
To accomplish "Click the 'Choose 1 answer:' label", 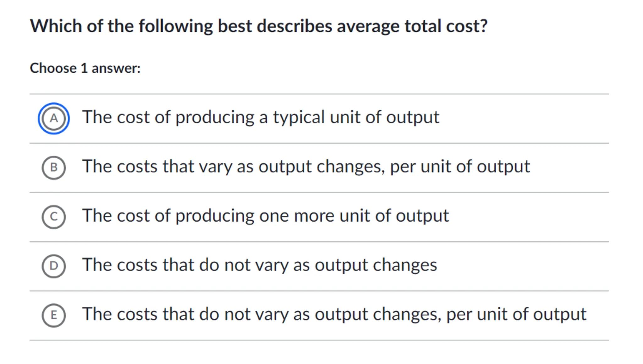I will pos(85,68).
